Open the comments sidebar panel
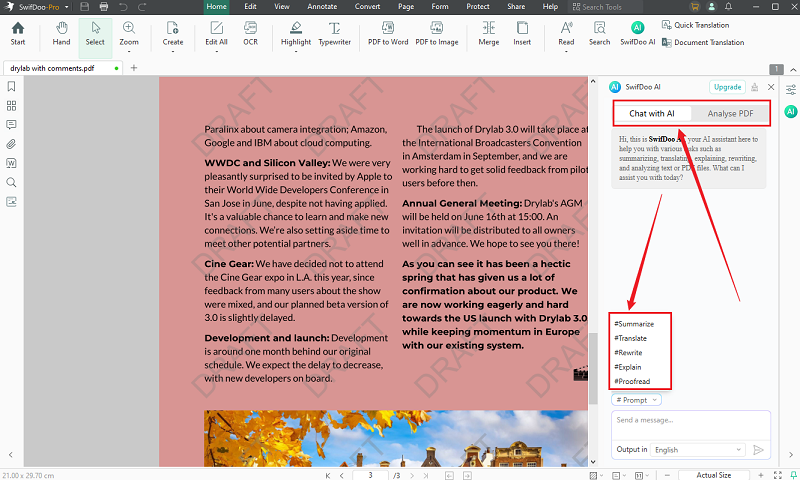 coord(11,124)
